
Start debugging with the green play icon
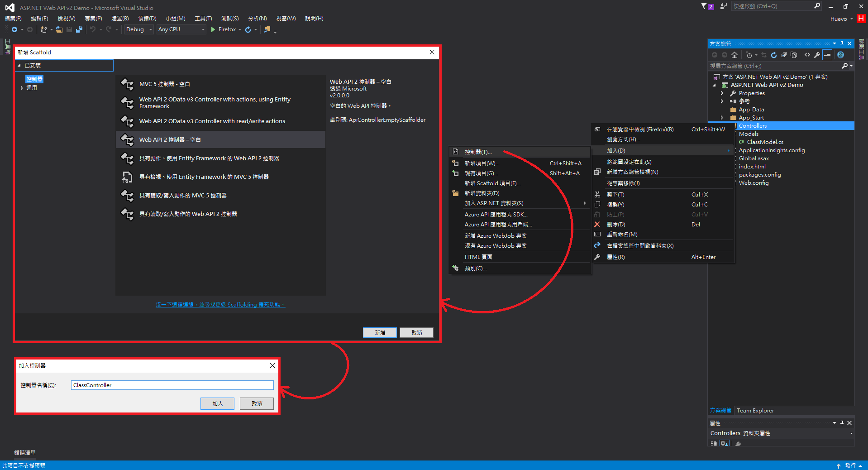(x=213, y=29)
